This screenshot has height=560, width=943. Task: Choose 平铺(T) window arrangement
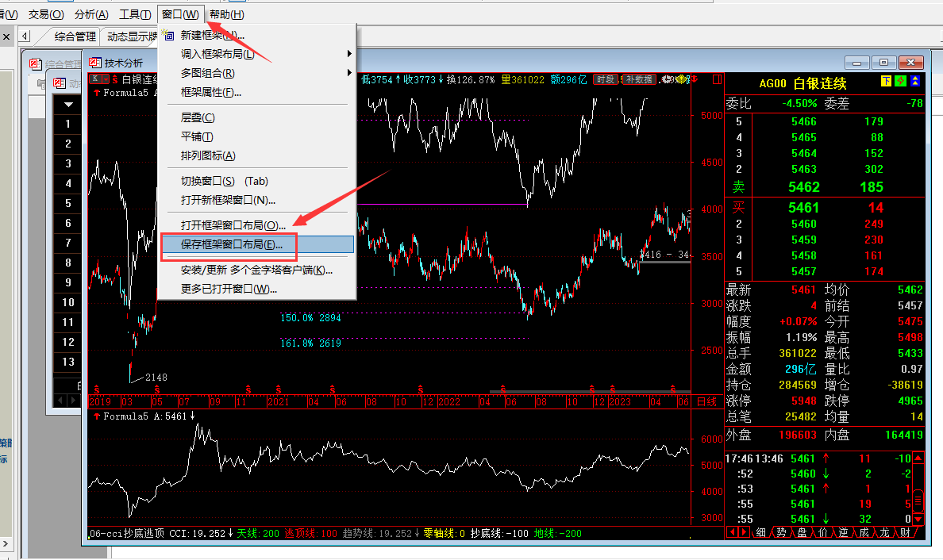(x=257, y=137)
